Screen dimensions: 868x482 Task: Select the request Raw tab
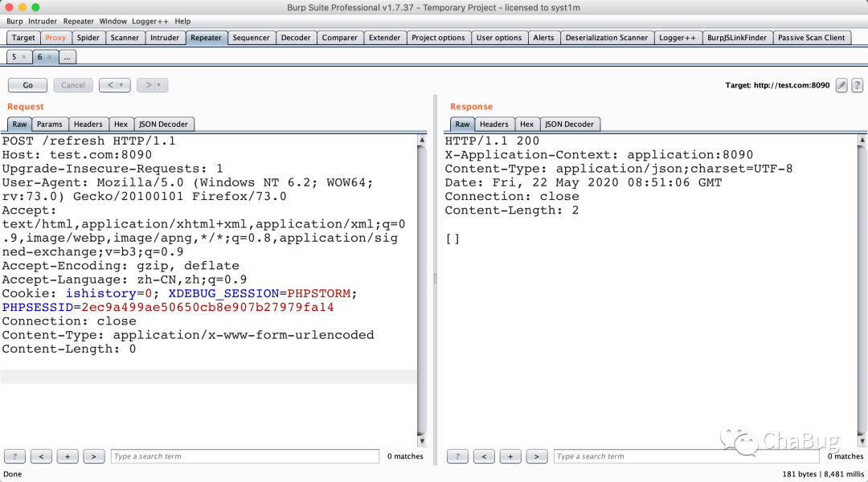(19, 125)
